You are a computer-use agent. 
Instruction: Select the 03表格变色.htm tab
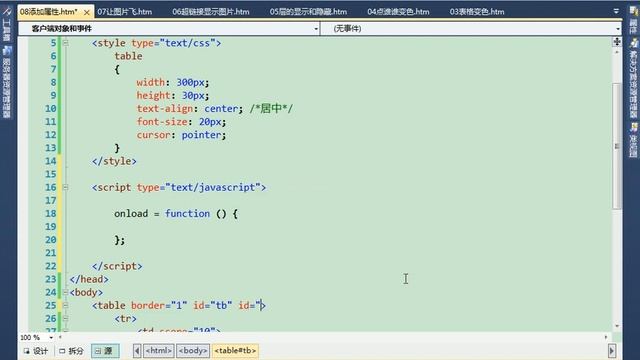477,12
